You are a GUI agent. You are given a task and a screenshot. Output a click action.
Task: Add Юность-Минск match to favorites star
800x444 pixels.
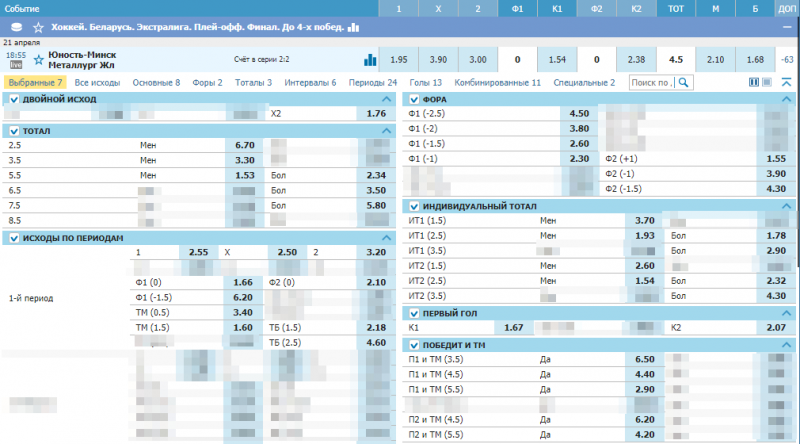38,60
